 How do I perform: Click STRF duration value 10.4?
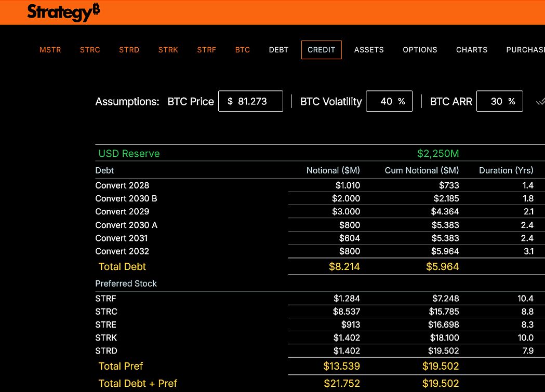coord(525,299)
